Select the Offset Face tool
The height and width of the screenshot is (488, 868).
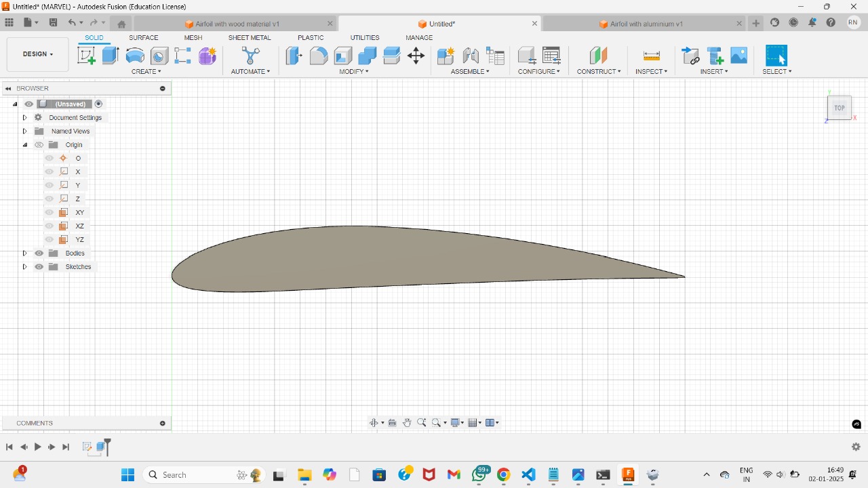pos(392,56)
